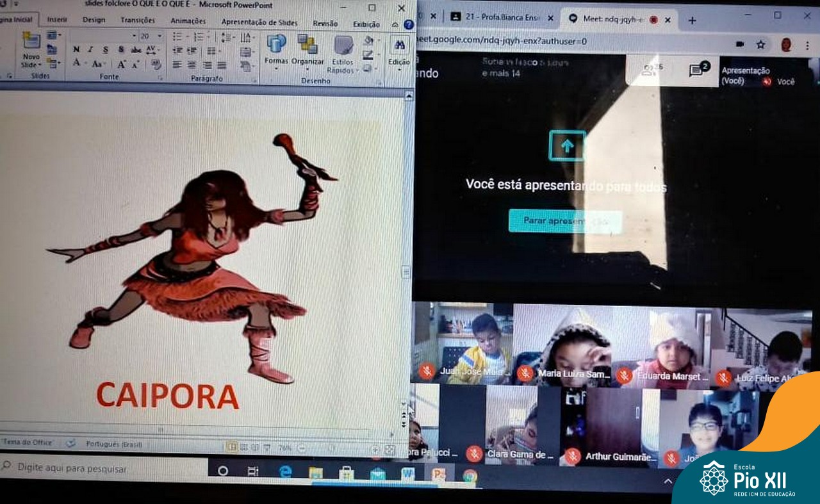This screenshot has width=820, height=504.
Task: Open the font name dropdown arrow
Action: tap(134, 37)
